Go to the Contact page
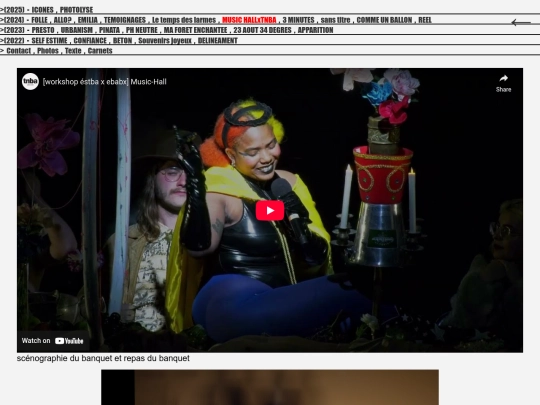 tap(19, 51)
